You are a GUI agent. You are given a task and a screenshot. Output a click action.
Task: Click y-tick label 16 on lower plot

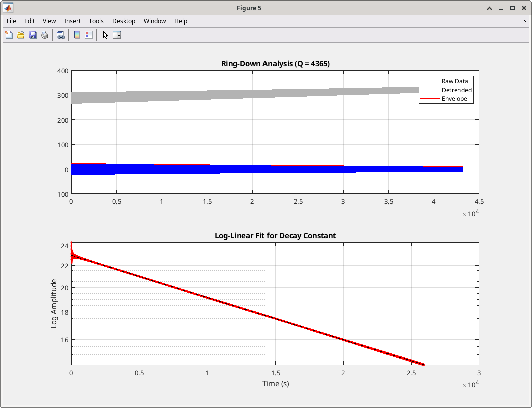(x=65, y=340)
